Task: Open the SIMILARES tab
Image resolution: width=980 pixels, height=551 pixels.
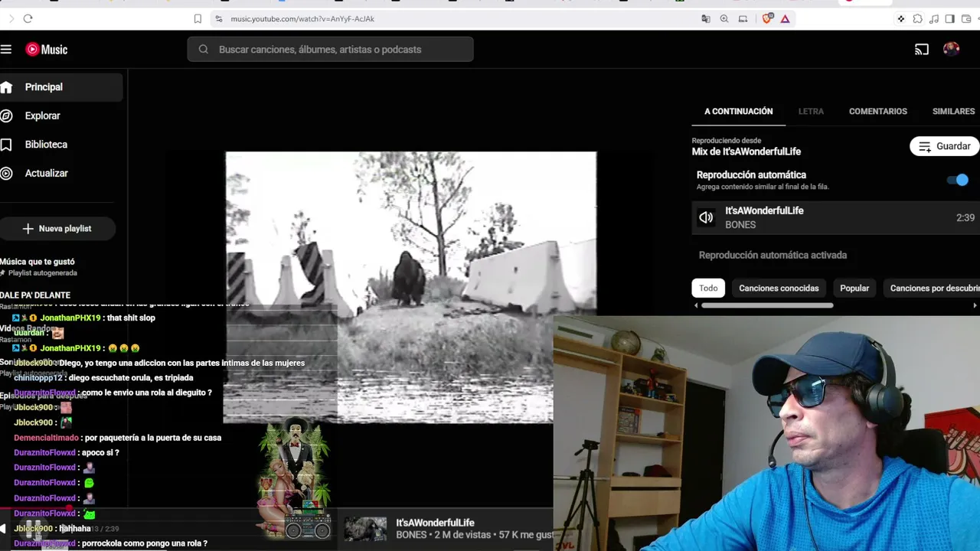Action: [954, 111]
